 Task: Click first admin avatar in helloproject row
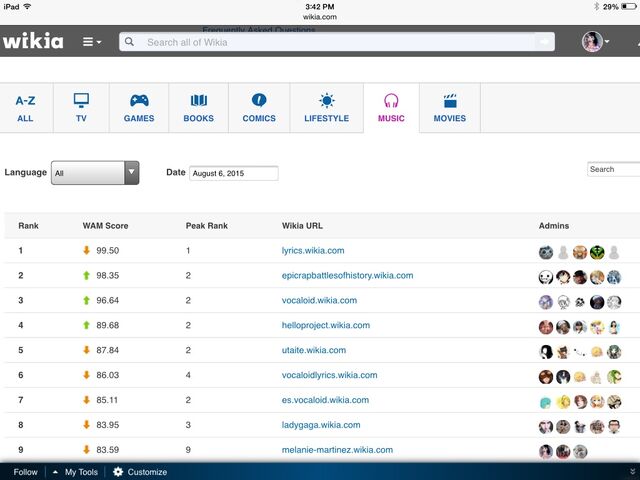click(546, 327)
